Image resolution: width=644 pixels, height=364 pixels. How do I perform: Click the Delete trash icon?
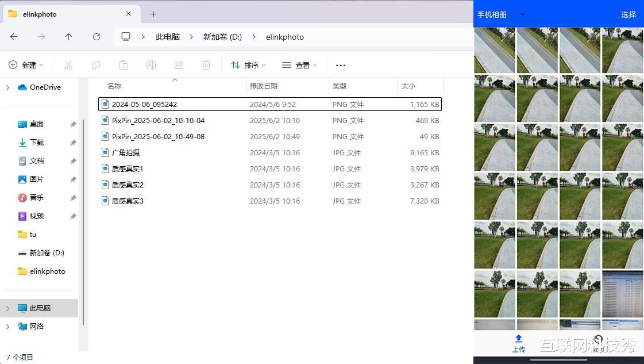pyautogui.click(x=206, y=65)
